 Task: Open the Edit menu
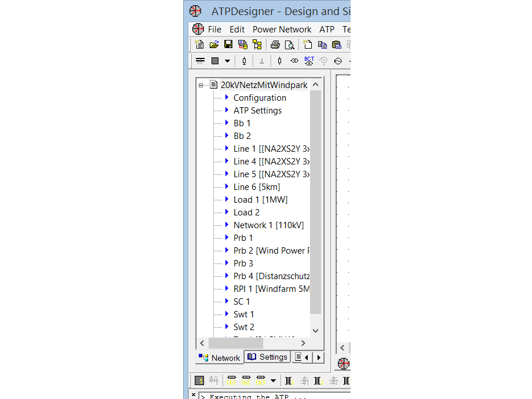coord(236,29)
